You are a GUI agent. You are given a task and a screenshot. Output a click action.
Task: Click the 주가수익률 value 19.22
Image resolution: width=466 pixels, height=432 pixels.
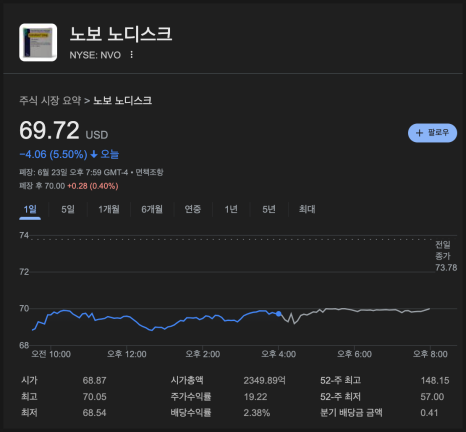255,397
